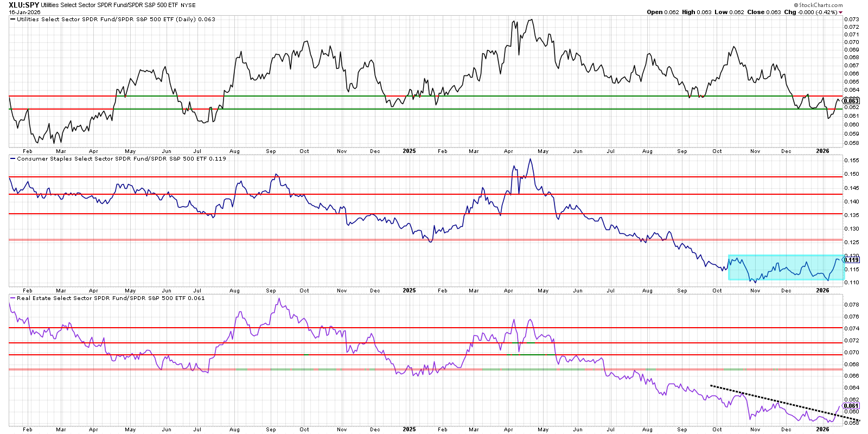The image size is (868, 434).
Task: Click the Low 0.062 value
Action: 729,12
